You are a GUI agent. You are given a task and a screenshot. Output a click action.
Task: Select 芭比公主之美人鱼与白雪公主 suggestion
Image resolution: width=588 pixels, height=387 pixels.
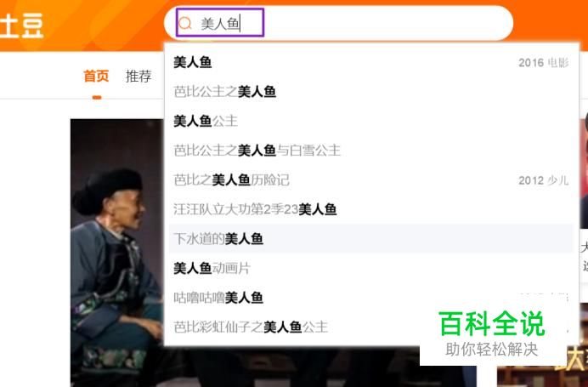[x=370, y=151]
